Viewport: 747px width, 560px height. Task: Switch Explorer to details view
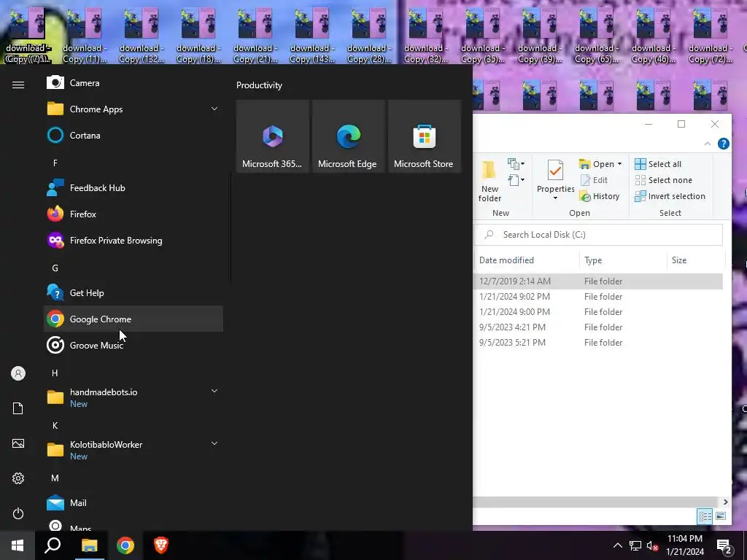[705, 516]
